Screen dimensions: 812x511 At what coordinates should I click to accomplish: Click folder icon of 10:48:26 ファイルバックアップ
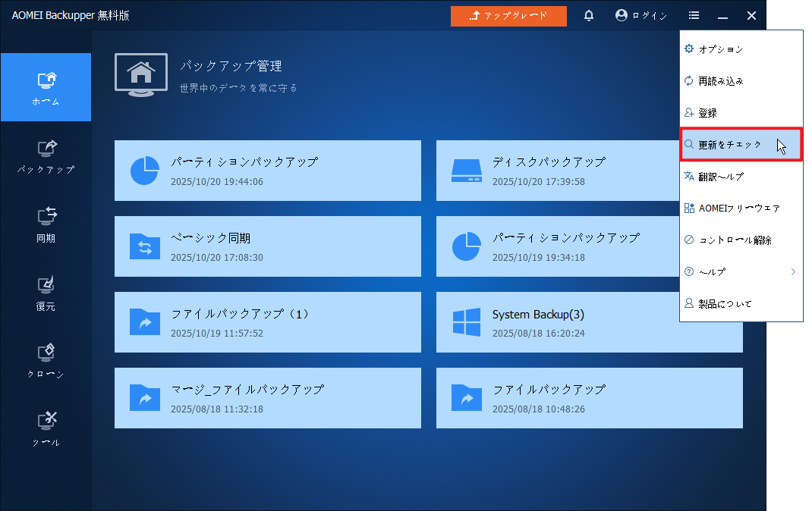(x=467, y=398)
